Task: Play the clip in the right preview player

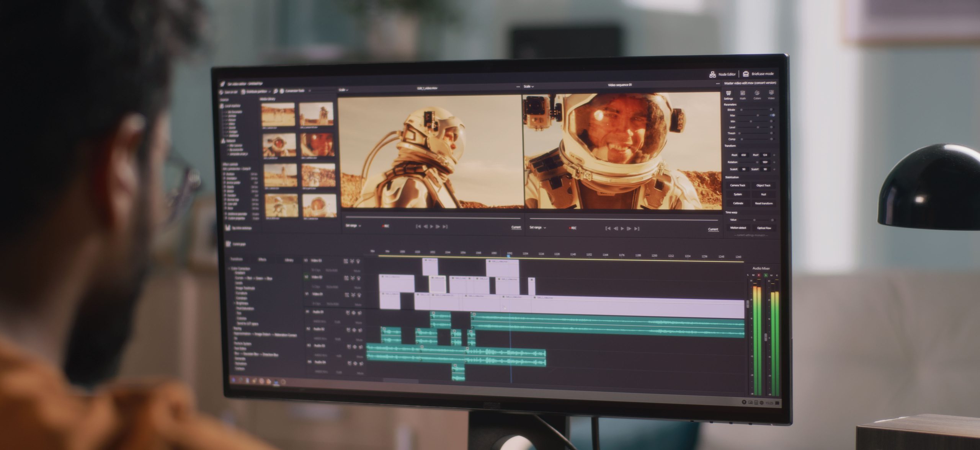Action: pos(622,228)
